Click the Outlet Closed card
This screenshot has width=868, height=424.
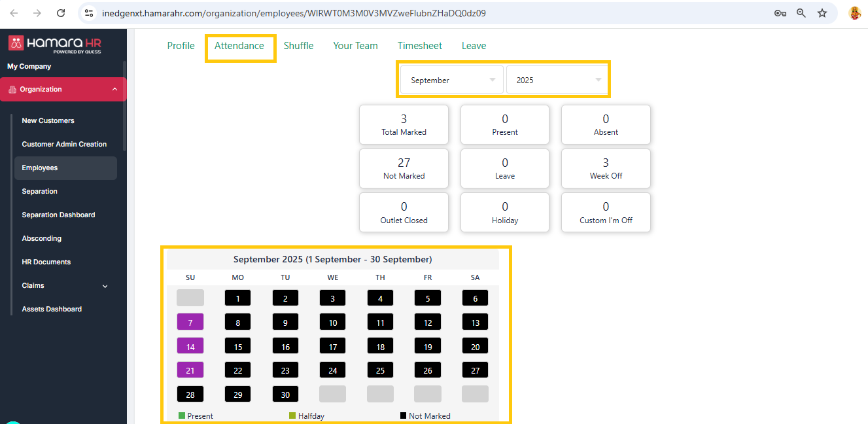pos(404,212)
